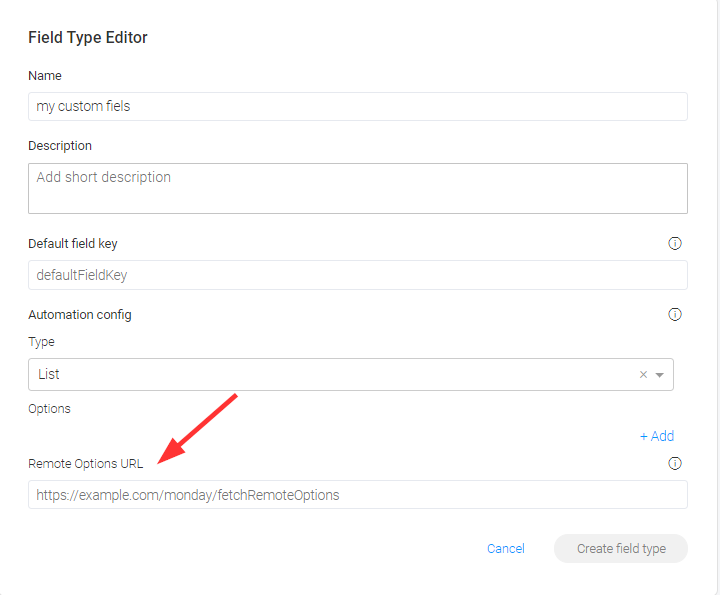Click the Remote Options URL label
The height and width of the screenshot is (595, 720).
point(85,464)
